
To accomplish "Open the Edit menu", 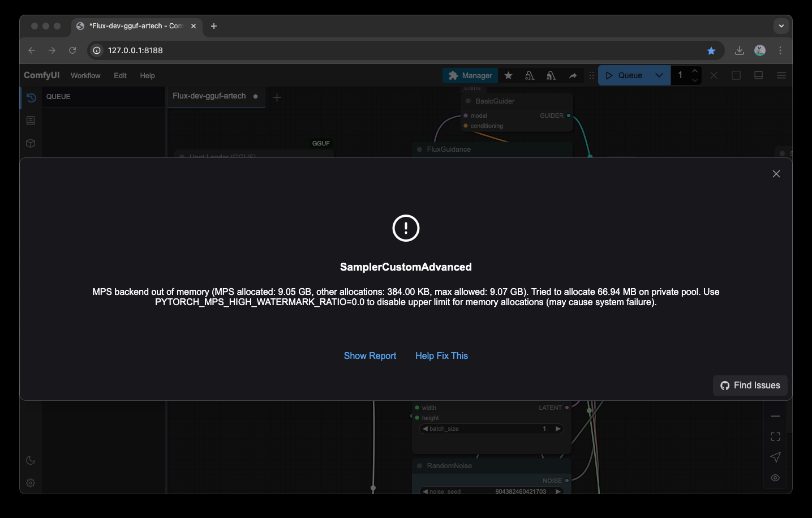I will pyautogui.click(x=120, y=75).
